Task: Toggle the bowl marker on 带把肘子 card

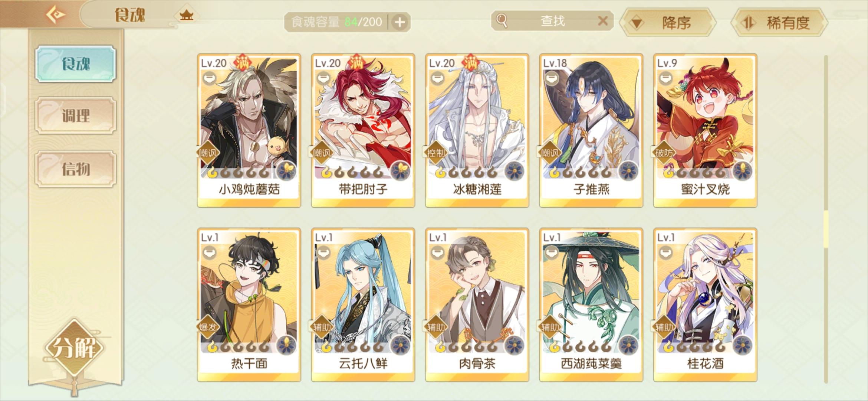Action: [x=323, y=78]
